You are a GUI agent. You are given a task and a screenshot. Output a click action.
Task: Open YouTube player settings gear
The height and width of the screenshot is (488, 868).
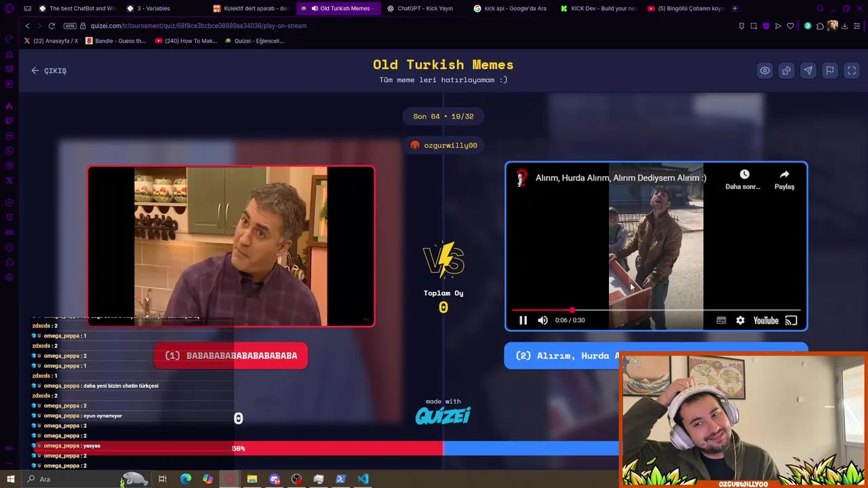point(741,321)
